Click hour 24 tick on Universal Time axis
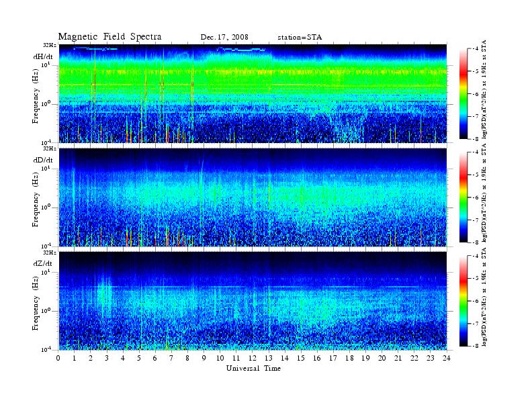Screen dimensions: 532x411 447,358
